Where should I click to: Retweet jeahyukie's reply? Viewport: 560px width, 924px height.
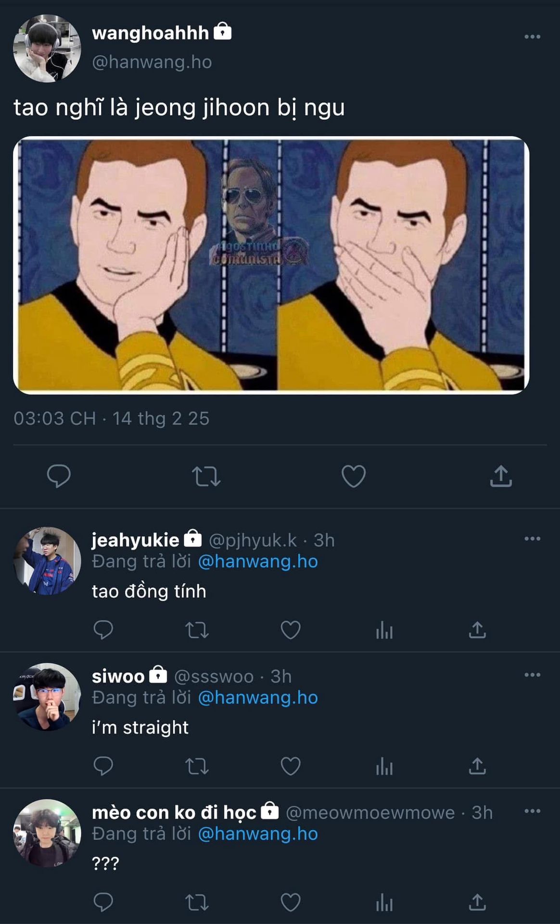[197, 629]
